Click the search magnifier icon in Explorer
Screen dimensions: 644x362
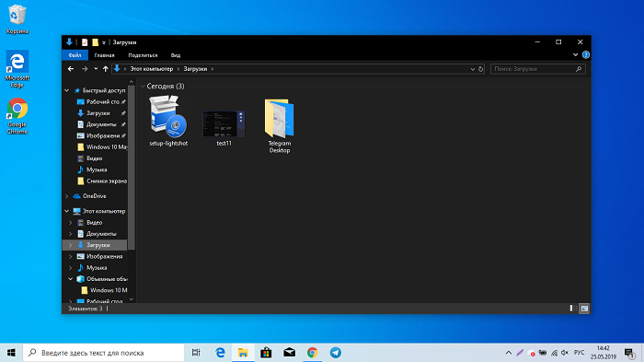pos(579,69)
